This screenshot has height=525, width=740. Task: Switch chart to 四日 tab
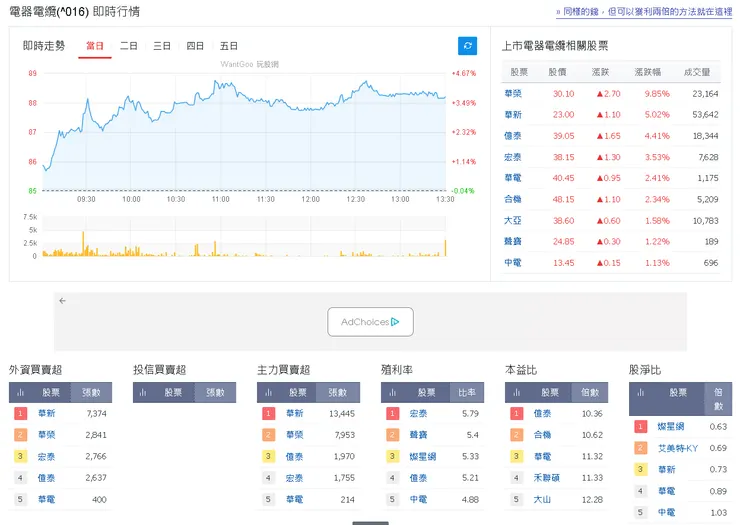click(195, 46)
